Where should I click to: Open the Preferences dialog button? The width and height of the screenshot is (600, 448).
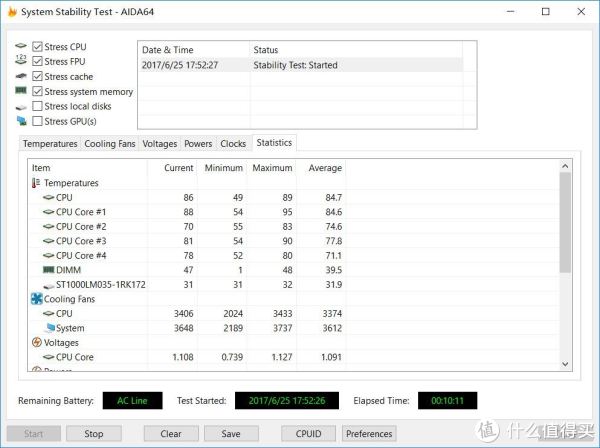click(369, 433)
